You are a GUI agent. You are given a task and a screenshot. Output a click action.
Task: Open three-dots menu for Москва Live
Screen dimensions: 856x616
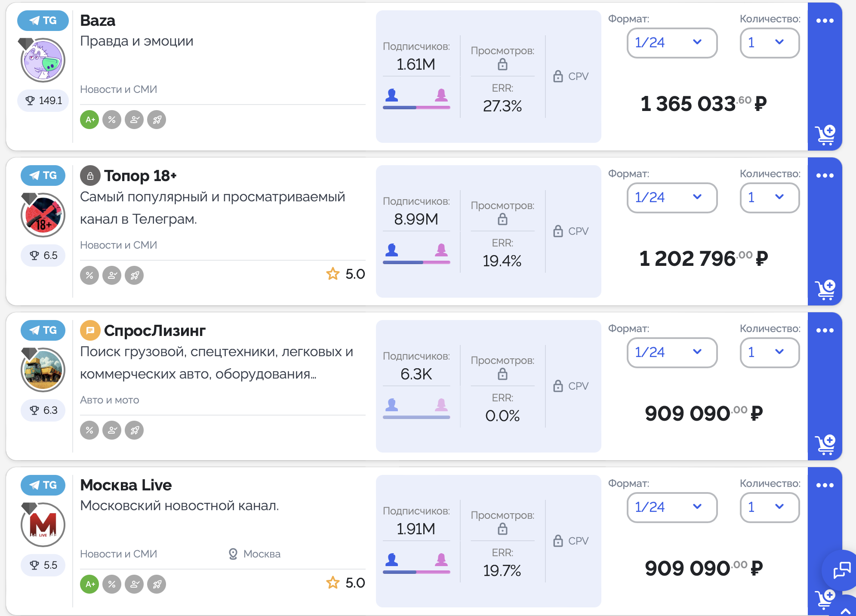point(825,485)
